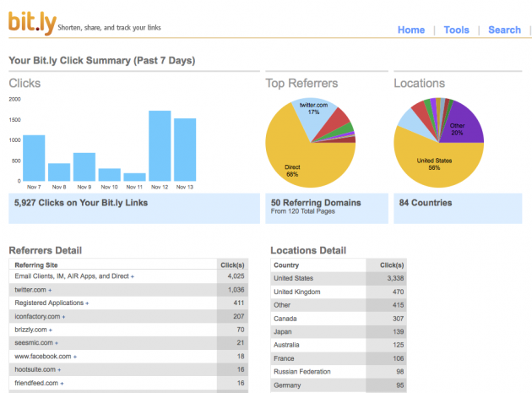Click the United States country row
The height and width of the screenshot is (393, 532).
point(339,278)
